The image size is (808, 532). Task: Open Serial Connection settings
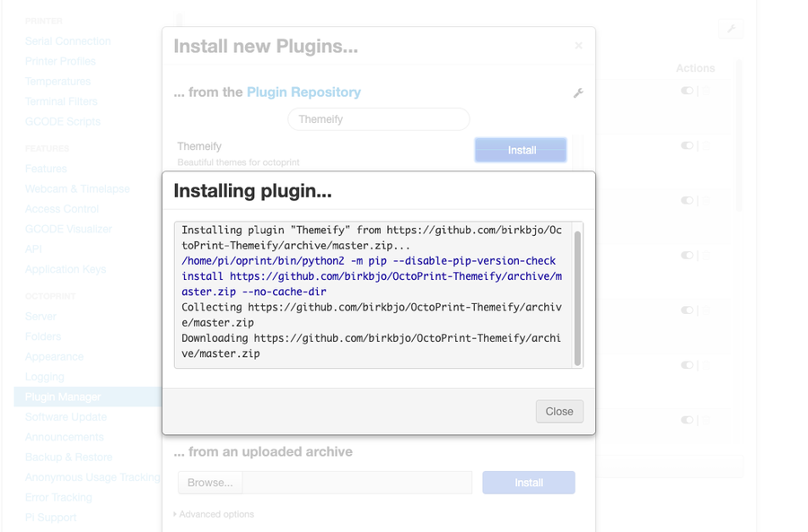pyautogui.click(x=67, y=41)
